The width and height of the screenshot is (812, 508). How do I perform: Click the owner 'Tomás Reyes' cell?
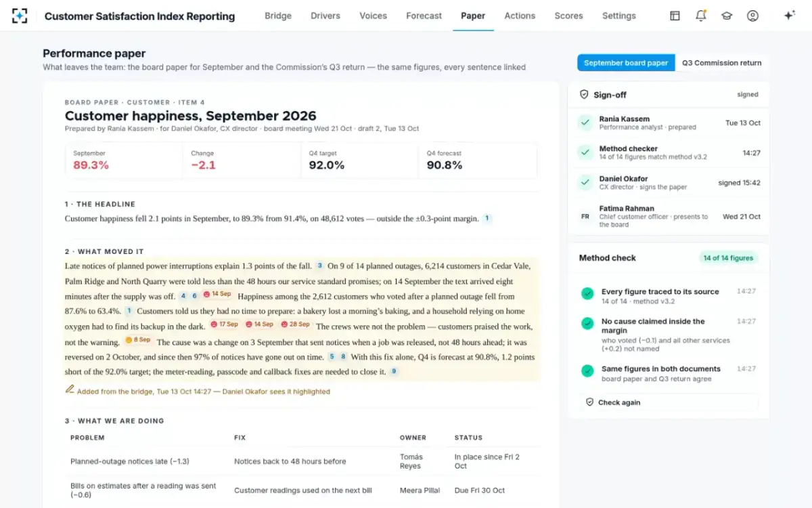(411, 461)
